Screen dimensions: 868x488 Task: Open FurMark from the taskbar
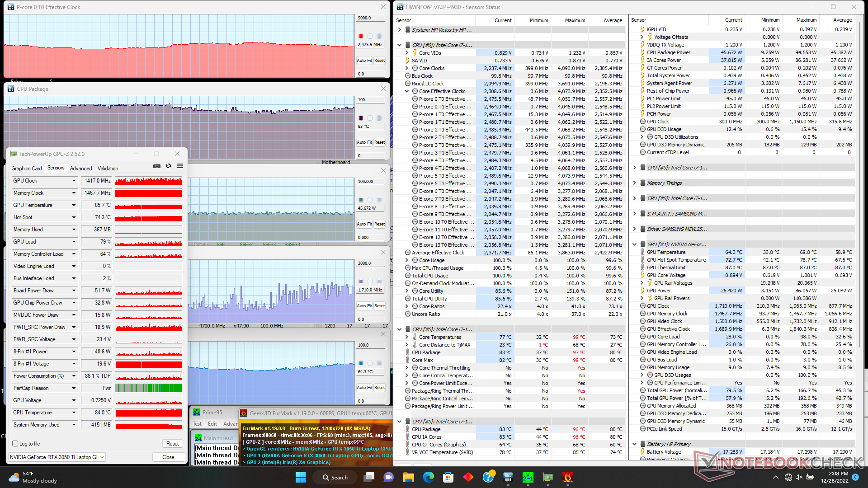pos(567,477)
